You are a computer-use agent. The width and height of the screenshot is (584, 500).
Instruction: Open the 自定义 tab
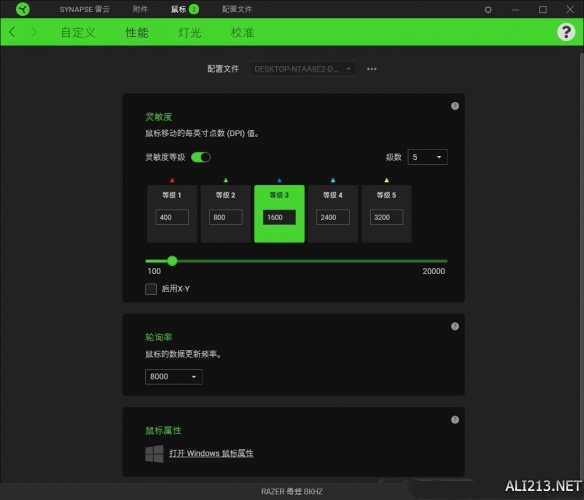(x=78, y=32)
